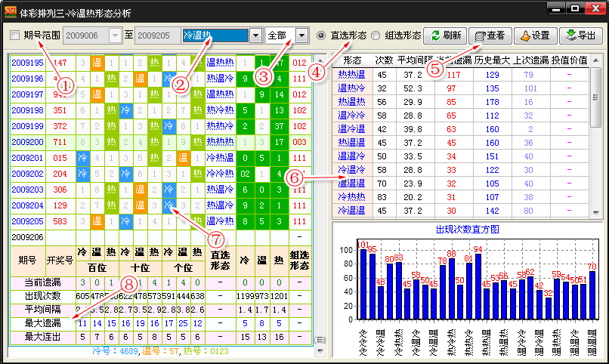Click the 平均间隔 statistics row label
This screenshot has width=609, height=364.
pyautogui.click(x=43, y=310)
